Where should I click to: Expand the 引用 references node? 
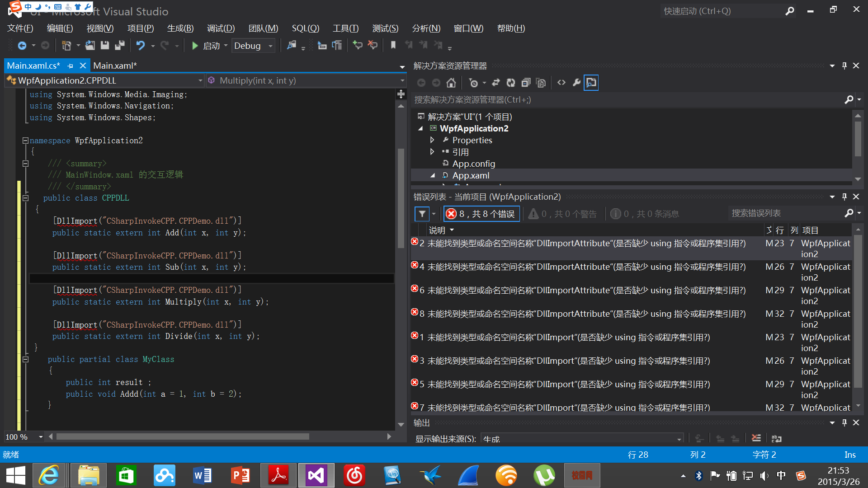coord(432,152)
